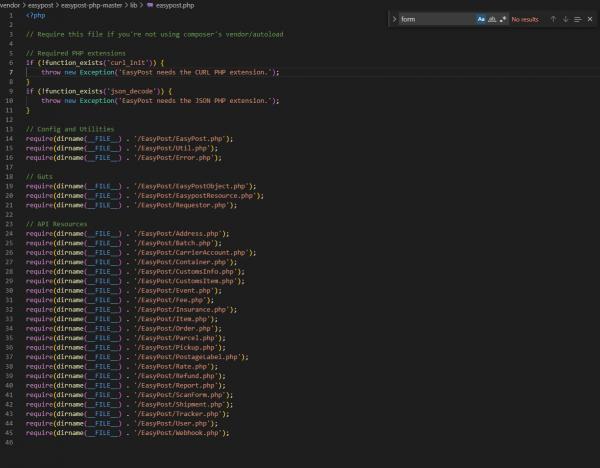The height and width of the screenshot is (468, 600).
Task: Click 'lib' in the breadcrumb
Action: click(x=134, y=5)
